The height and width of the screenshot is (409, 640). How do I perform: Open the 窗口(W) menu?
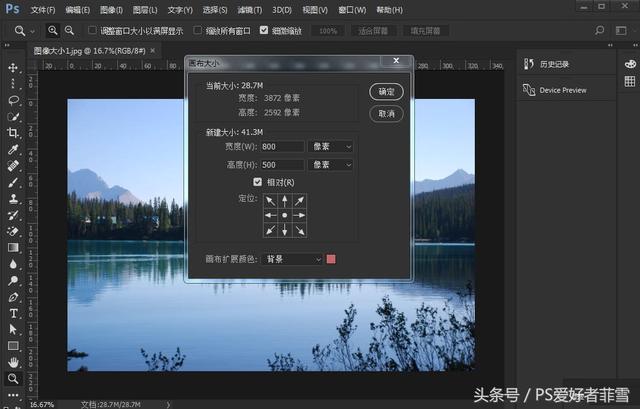(352, 10)
